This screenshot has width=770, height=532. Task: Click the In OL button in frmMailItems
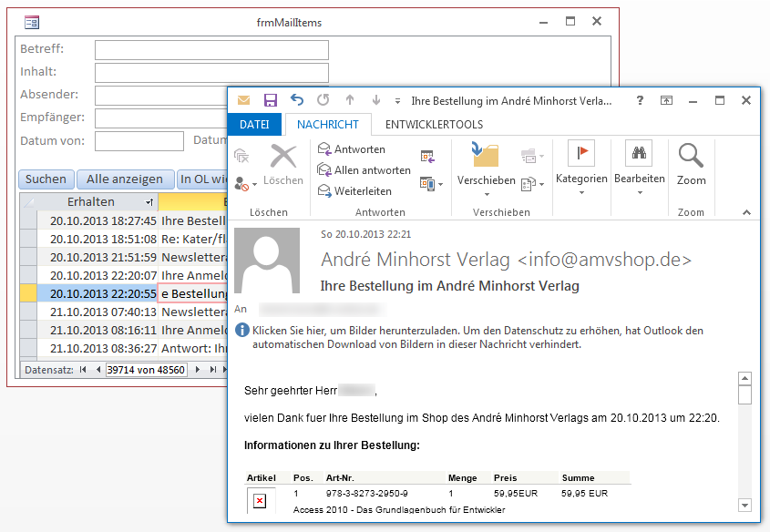click(202, 179)
